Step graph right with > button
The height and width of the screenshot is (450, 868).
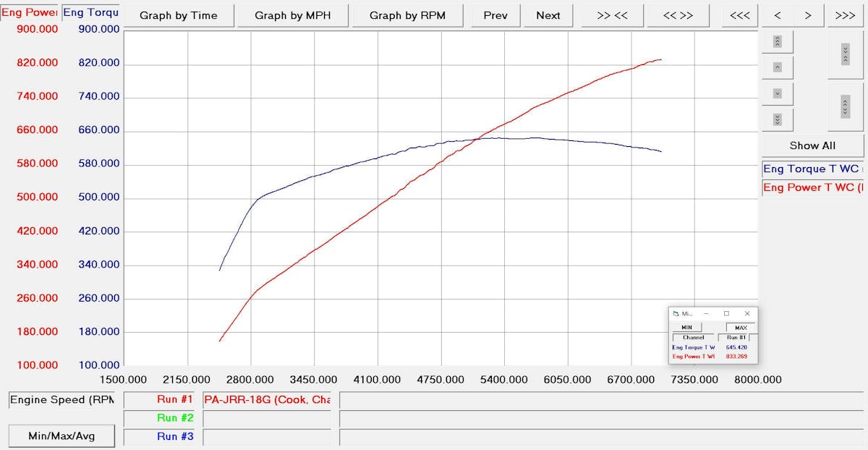(808, 16)
